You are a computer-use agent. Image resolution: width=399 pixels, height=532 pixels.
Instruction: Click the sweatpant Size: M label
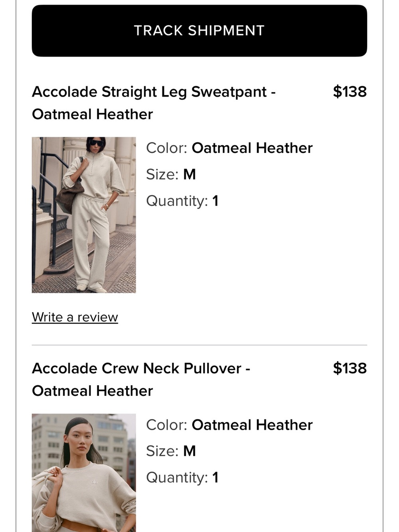pyautogui.click(x=171, y=174)
